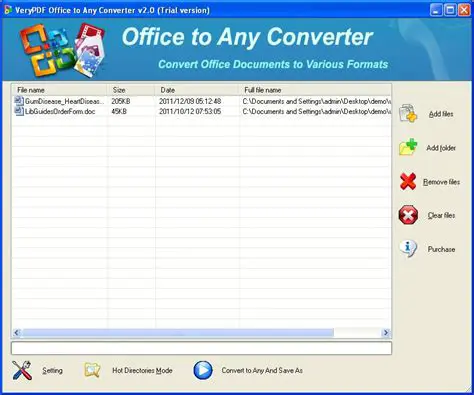
Task: Click the red X Remove files icon
Action: coord(408,182)
